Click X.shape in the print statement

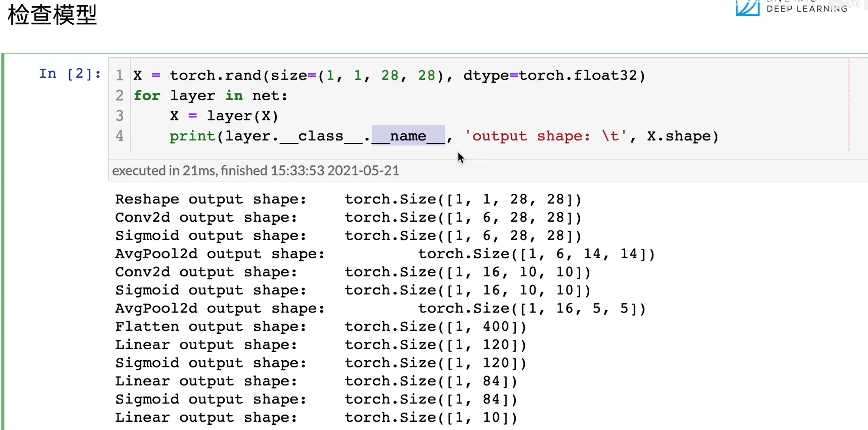pos(678,136)
